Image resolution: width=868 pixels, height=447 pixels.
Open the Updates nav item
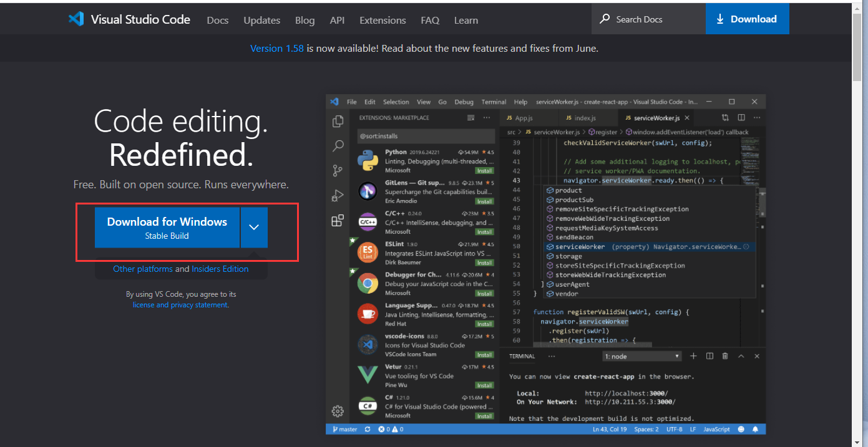click(262, 20)
